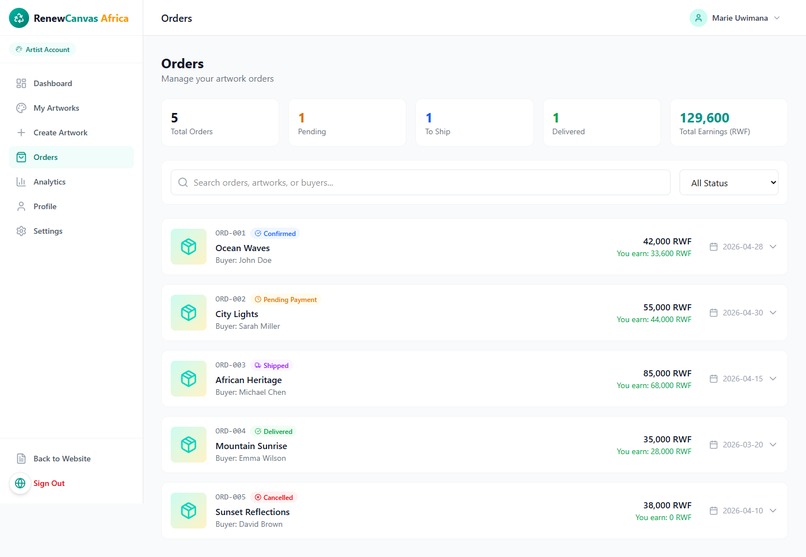806x557 pixels.
Task: Click the calendar icon beside 2026-04-10
Action: [x=713, y=511]
